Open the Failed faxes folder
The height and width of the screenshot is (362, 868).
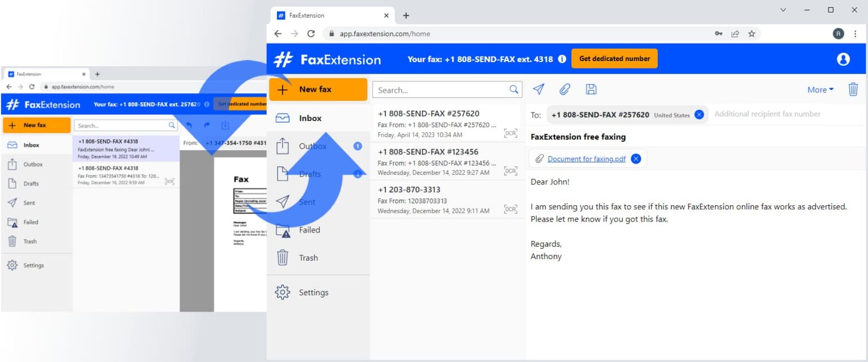[x=309, y=230]
